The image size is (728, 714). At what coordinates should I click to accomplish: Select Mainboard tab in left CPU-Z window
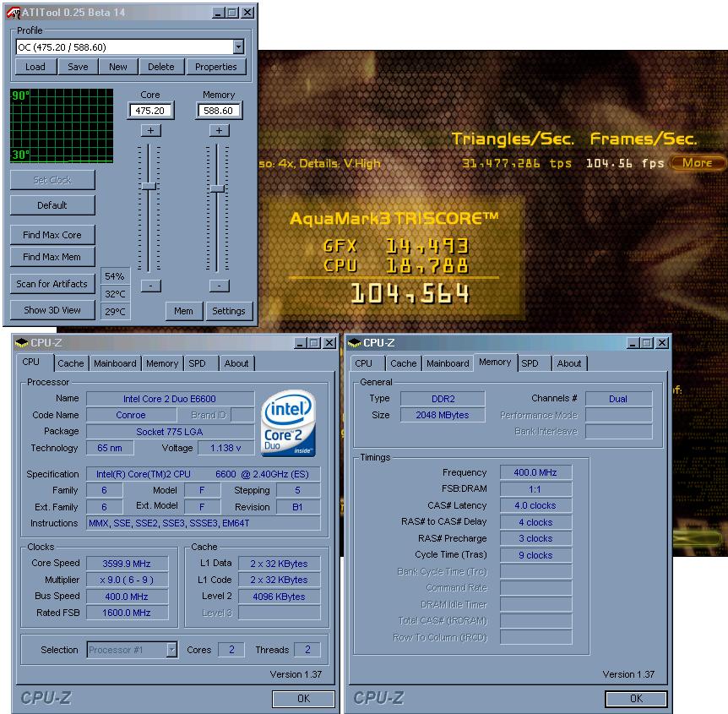coord(115,363)
